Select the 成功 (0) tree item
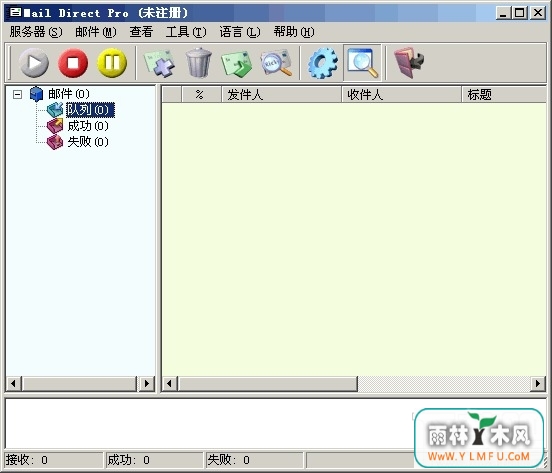The width and height of the screenshot is (552, 473). click(x=88, y=126)
